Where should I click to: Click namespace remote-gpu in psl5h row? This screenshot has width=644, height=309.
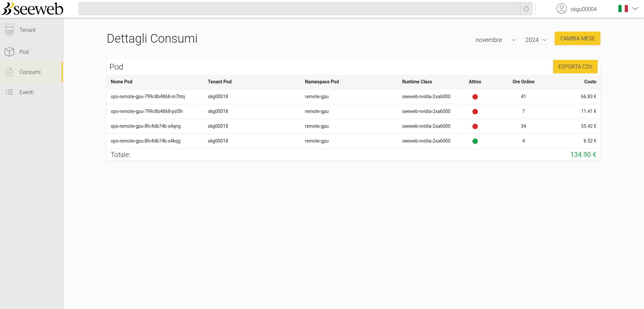[317, 111]
